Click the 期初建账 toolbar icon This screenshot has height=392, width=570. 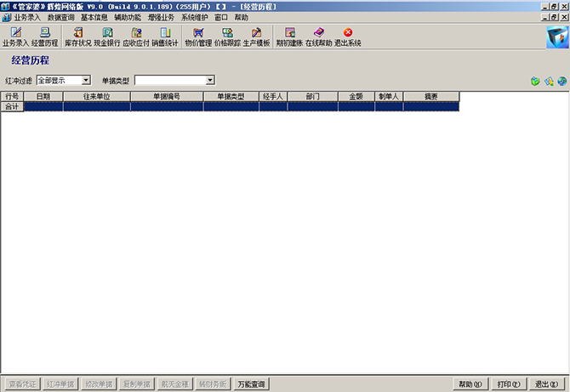point(289,37)
